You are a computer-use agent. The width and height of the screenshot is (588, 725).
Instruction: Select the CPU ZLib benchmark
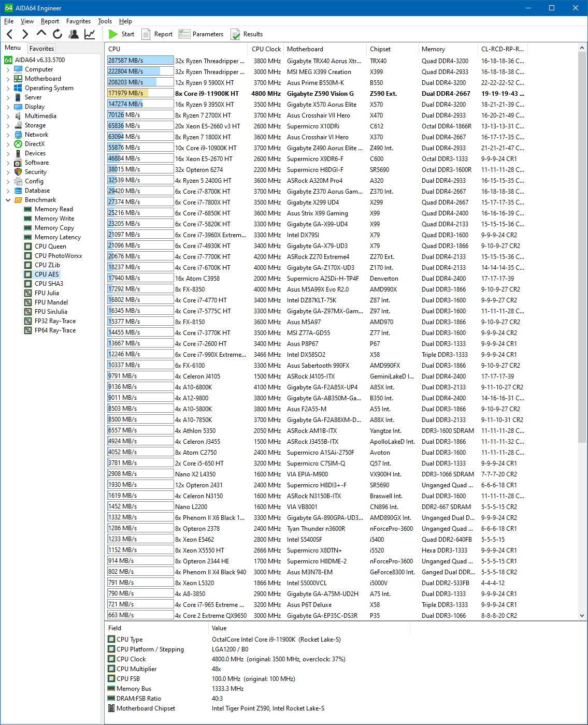pyautogui.click(x=47, y=265)
